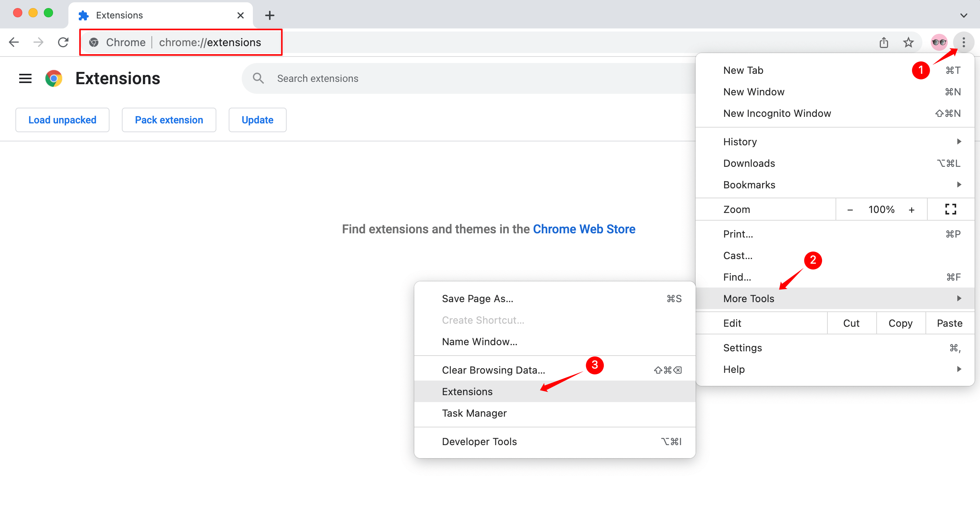This screenshot has height=522, width=980.
Task: Select Pack extension option
Action: (x=169, y=119)
